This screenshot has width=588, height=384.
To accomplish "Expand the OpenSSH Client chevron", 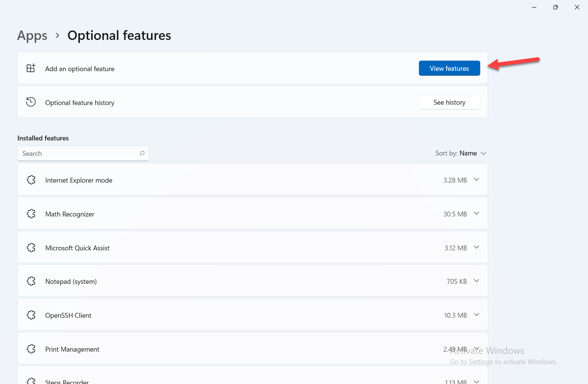I will point(476,315).
